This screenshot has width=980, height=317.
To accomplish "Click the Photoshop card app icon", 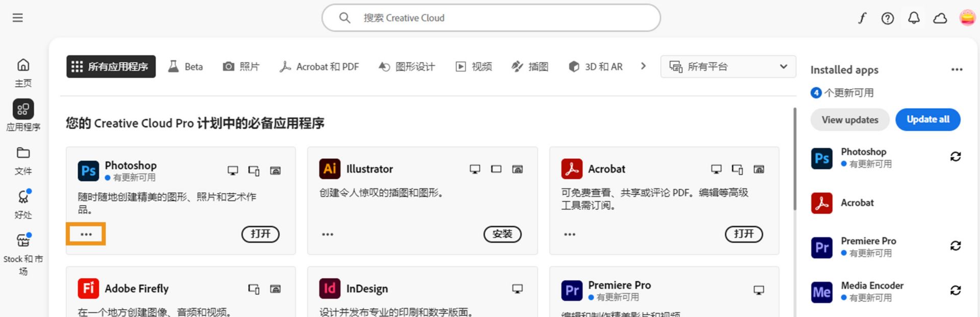I will 88,170.
